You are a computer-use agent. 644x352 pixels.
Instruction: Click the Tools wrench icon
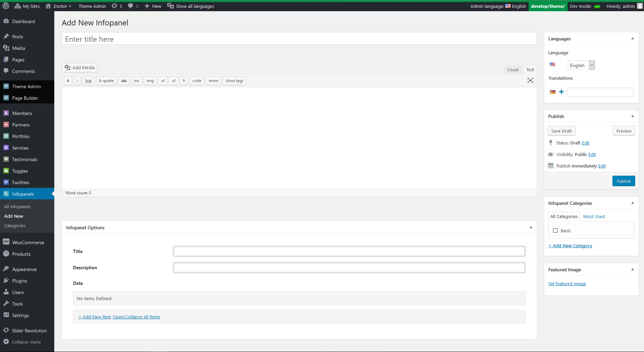click(x=6, y=303)
